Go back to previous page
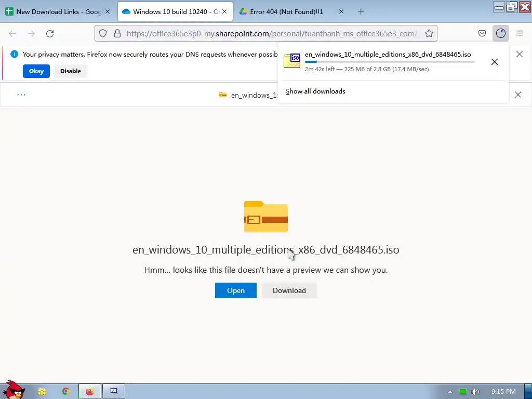Screen dimensions: 532x399 pos(12,34)
